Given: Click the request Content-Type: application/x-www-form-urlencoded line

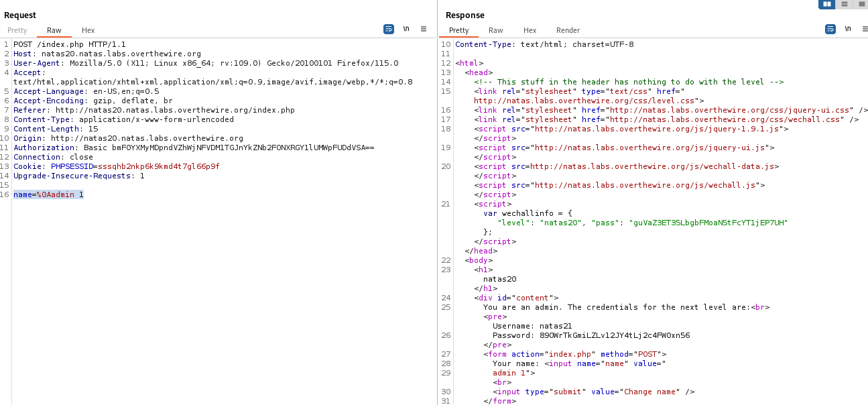Looking at the screenshot, I should point(124,119).
